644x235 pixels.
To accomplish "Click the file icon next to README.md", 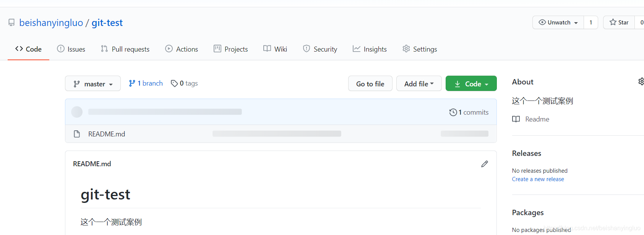I will (x=77, y=134).
